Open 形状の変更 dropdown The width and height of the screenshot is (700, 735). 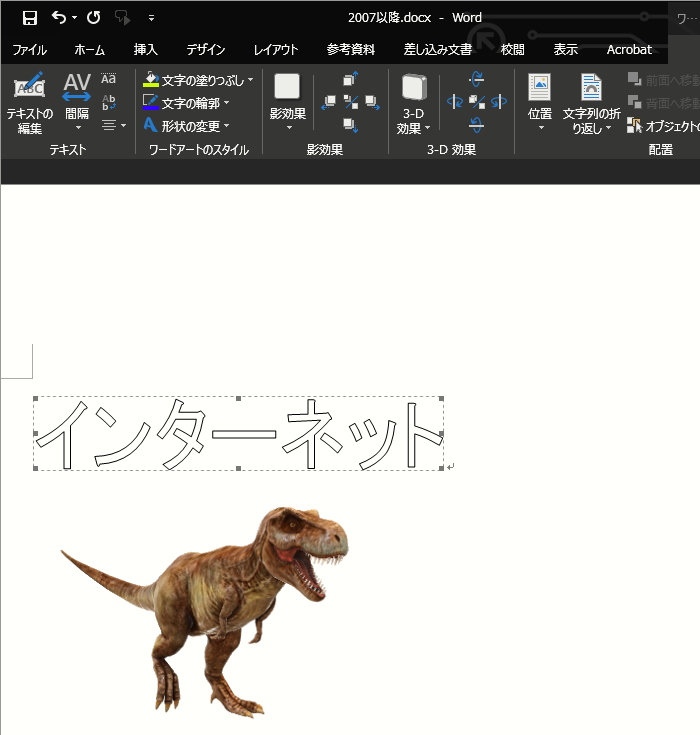(187, 126)
